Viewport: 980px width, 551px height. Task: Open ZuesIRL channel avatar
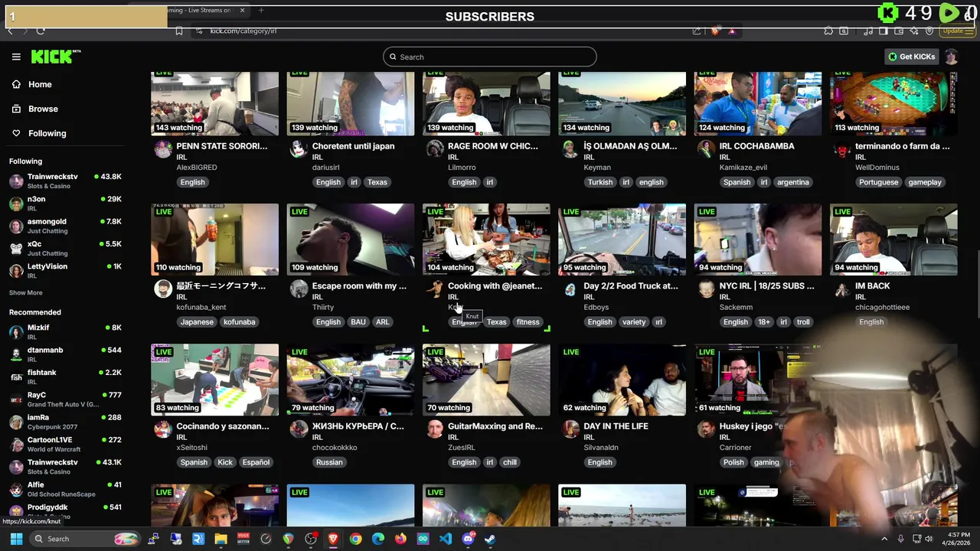point(435,429)
